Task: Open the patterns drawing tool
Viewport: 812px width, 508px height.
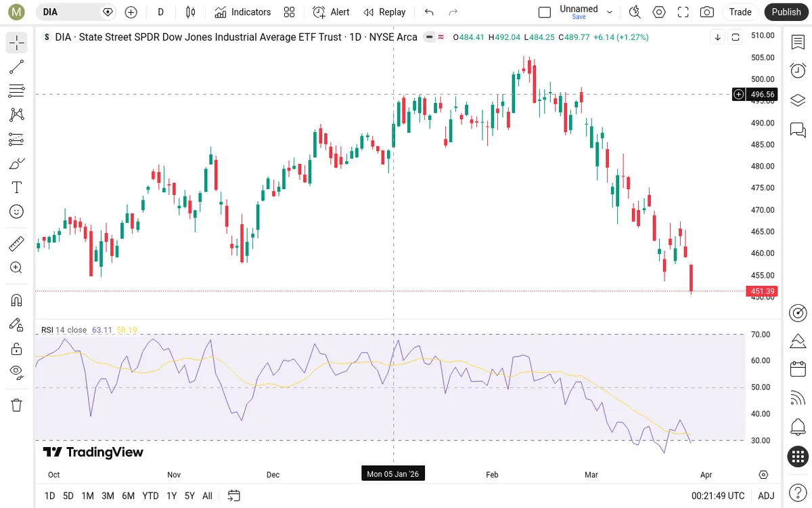Action: click(x=17, y=114)
